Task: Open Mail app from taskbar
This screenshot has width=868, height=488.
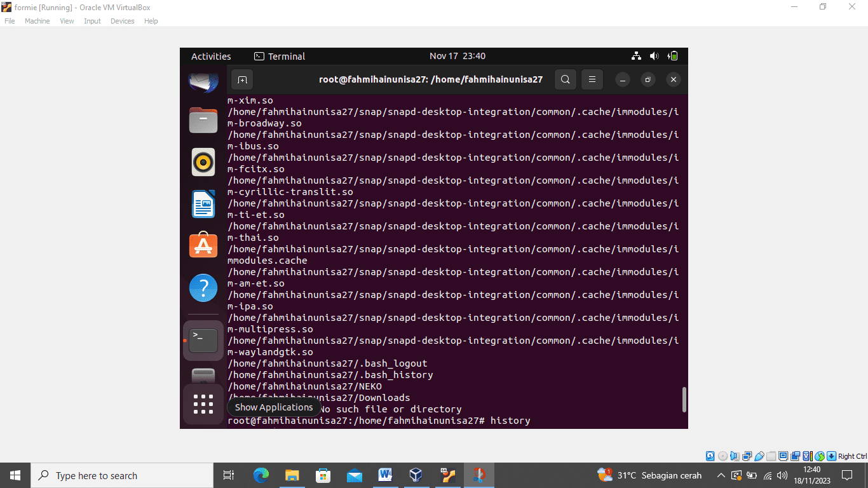Action: click(x=354, y=475)
